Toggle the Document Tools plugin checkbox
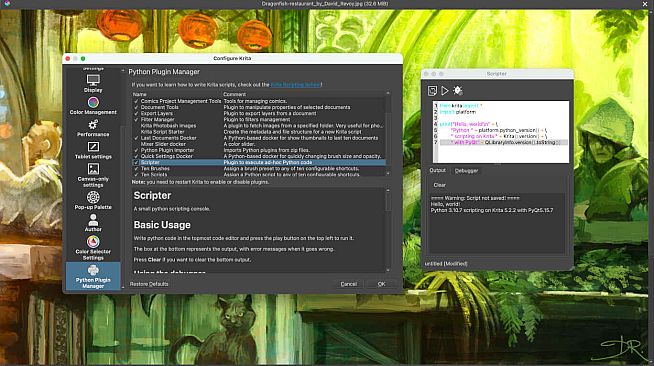This screenshot has height=366, width=654. click(x=136, y=108)
